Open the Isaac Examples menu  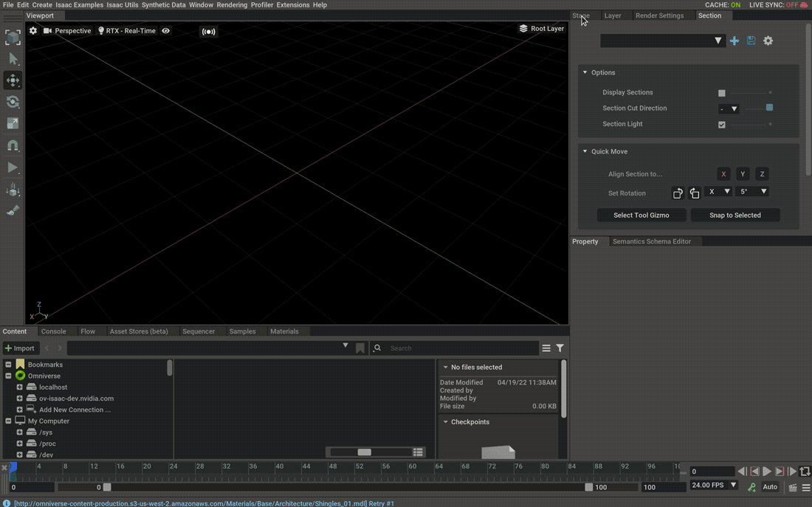tap(79, 4)
